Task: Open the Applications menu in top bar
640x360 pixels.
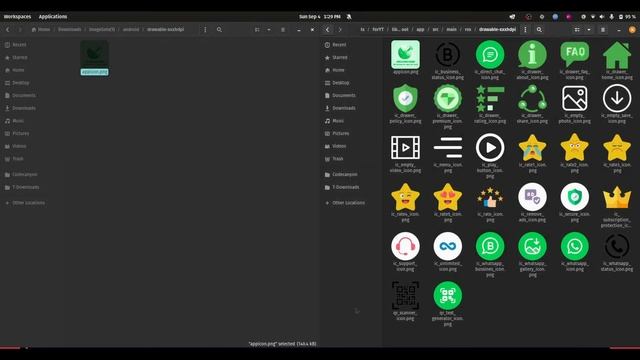Action: point(53,17)
